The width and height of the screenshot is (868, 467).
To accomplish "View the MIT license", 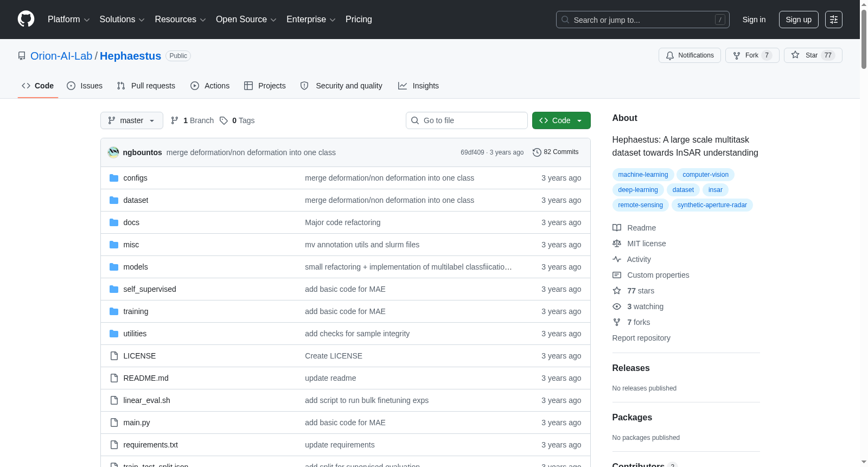I will click(639, 244).
